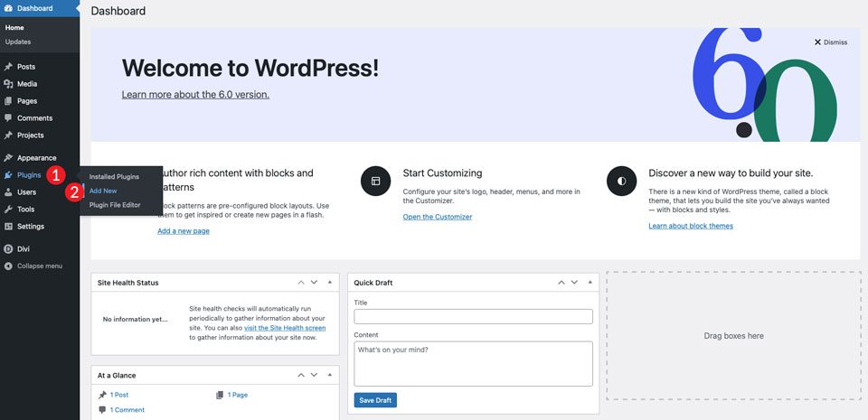
Task: Click the At a Glance heading
Action: coord(117,375)
